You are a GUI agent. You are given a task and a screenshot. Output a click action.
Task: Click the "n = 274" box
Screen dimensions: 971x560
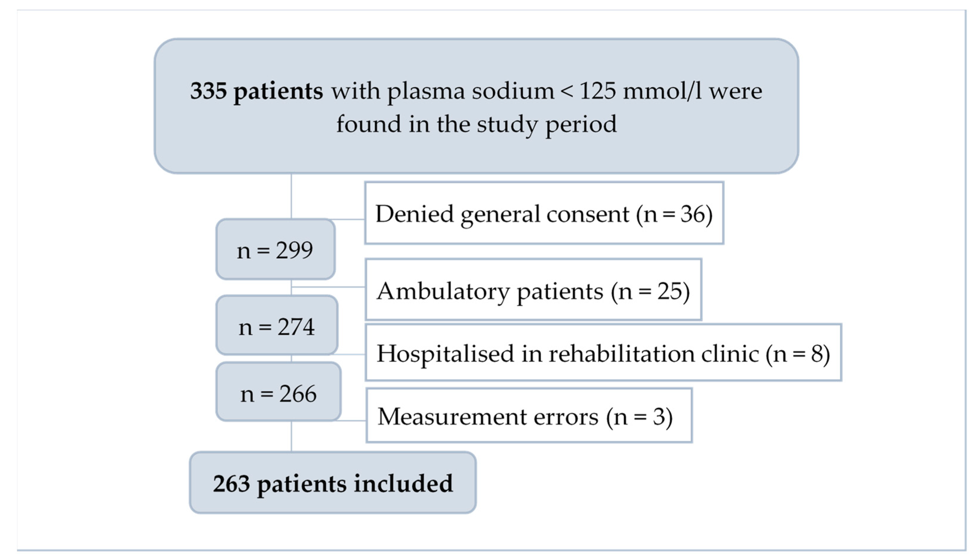[x=277, y=326]
